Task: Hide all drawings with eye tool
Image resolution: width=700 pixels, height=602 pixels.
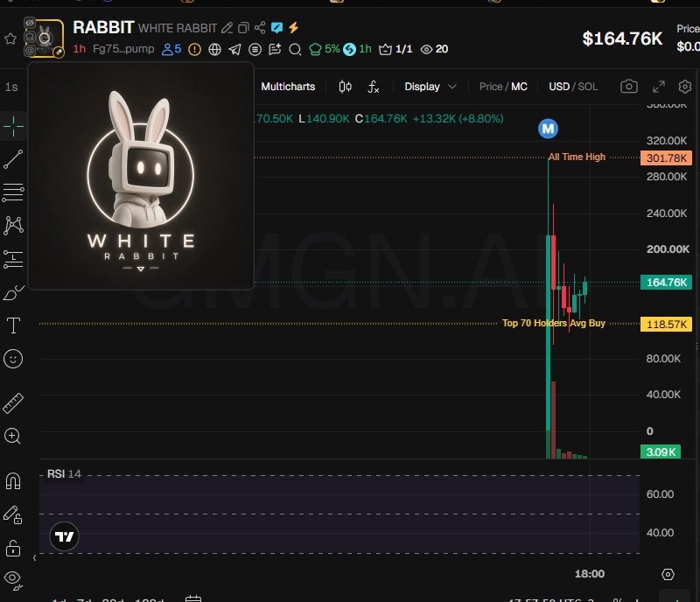Action: [13, 581]
